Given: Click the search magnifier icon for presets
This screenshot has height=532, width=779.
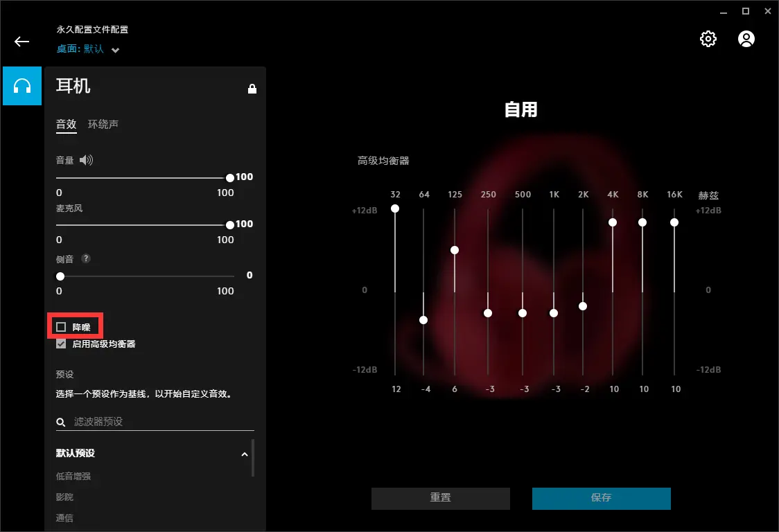Looking at the screenshot, I should click(60, 422).
